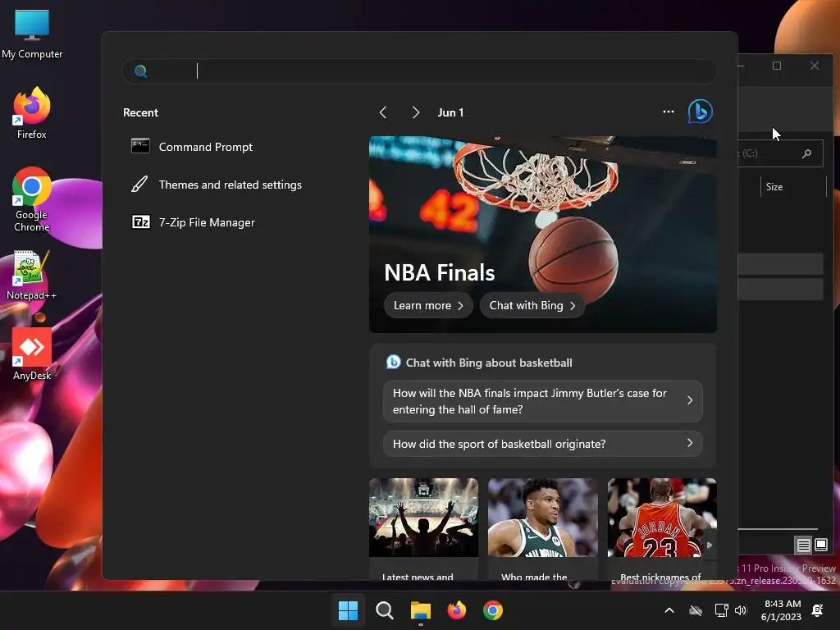The image size is (840, 630).
Task: Launch AnyDesk desktop shortcut
Action: 32,354
